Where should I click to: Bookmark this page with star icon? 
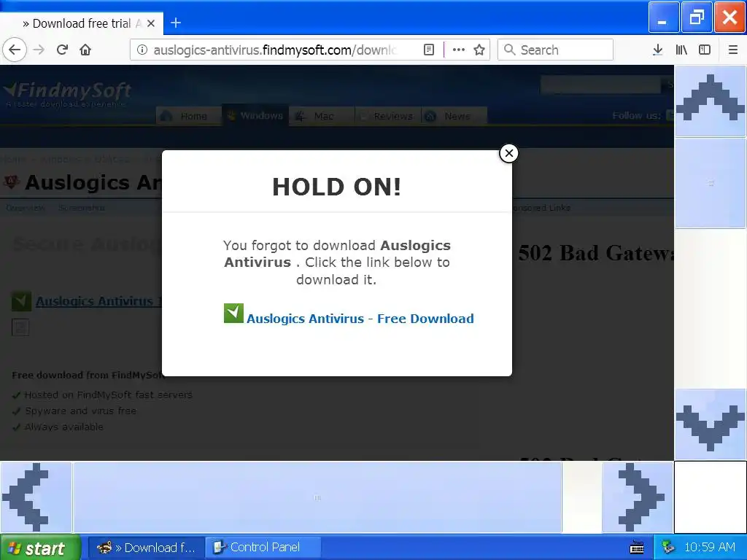pos(479,50)
